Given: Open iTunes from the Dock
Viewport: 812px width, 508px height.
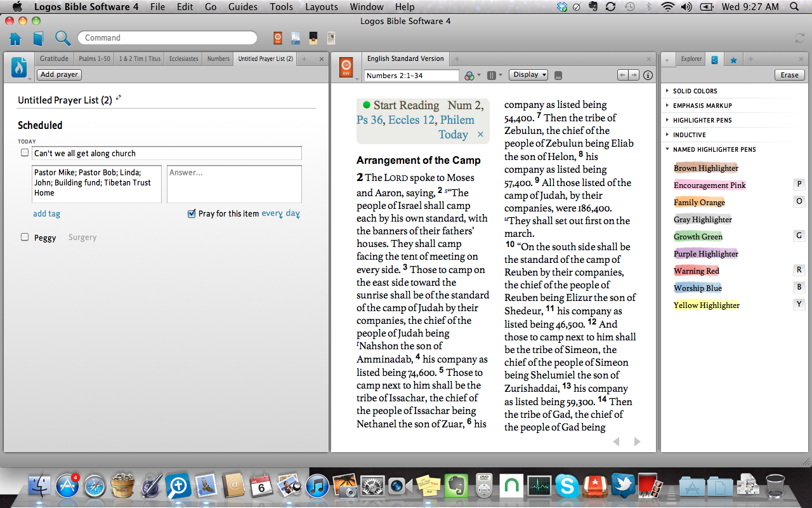Looking at the screenshot, I should point(317,486).
